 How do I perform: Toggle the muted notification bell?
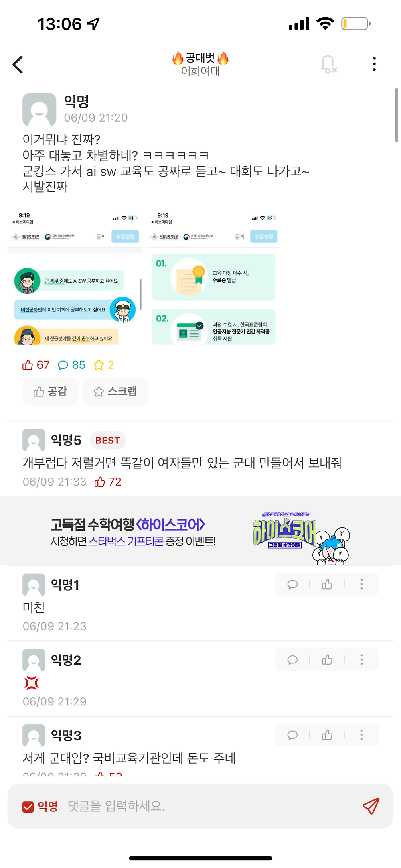pyautogui.click(x=328, y=64)
